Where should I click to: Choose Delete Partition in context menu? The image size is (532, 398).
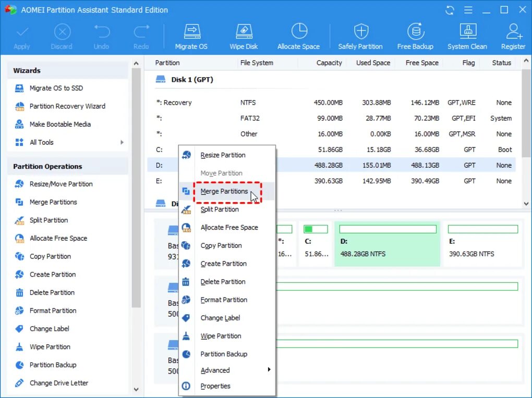coord(227,282)
